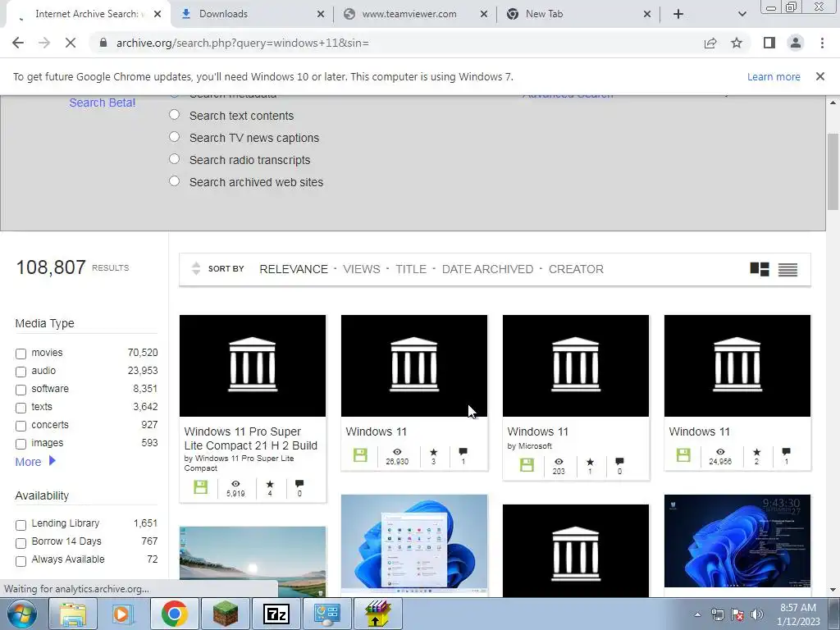Click the volume speaker tray icon
840x630 pixels.
click(x=756, y=614)
